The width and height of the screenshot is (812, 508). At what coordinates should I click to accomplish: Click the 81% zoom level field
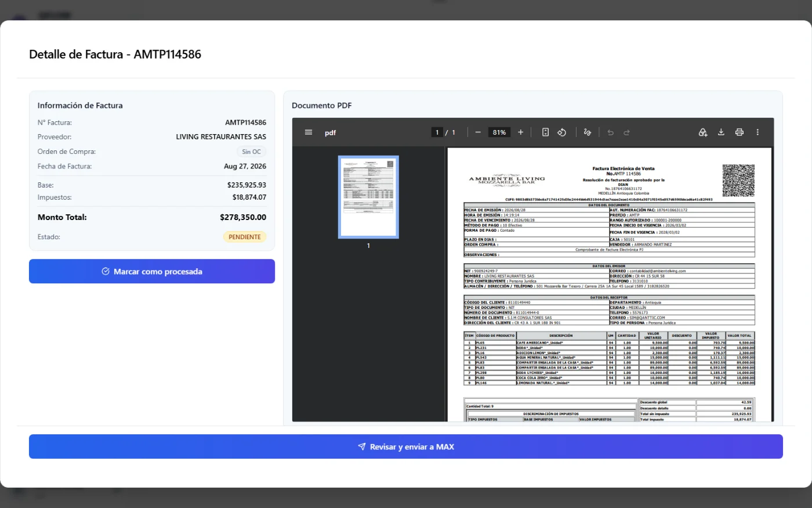coord(499,132)
